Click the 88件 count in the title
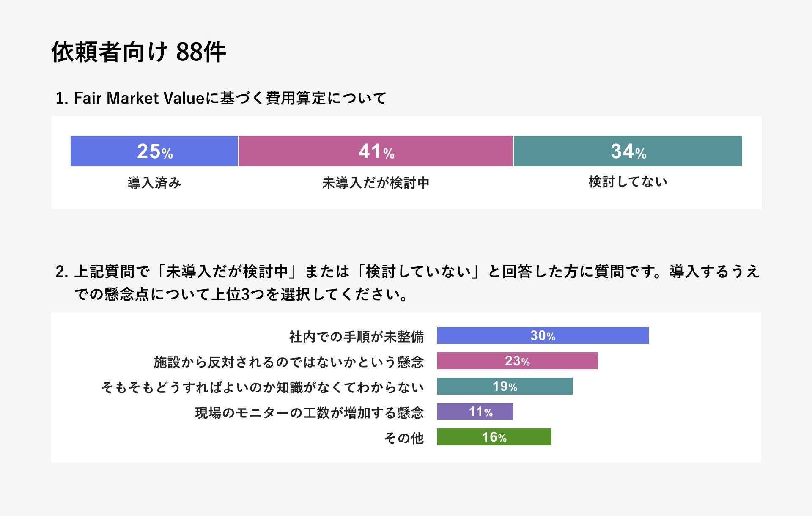 tap(201, 52)
